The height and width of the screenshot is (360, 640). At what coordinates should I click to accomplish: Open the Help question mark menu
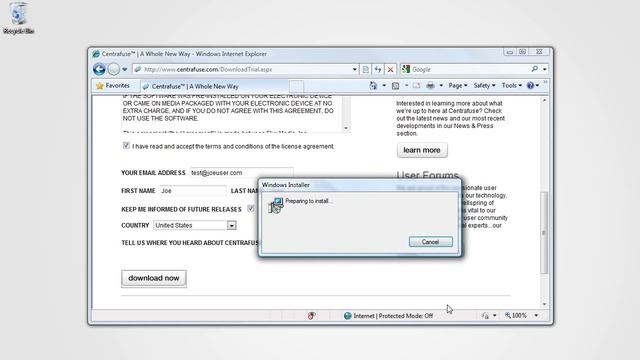click(533, 86)
